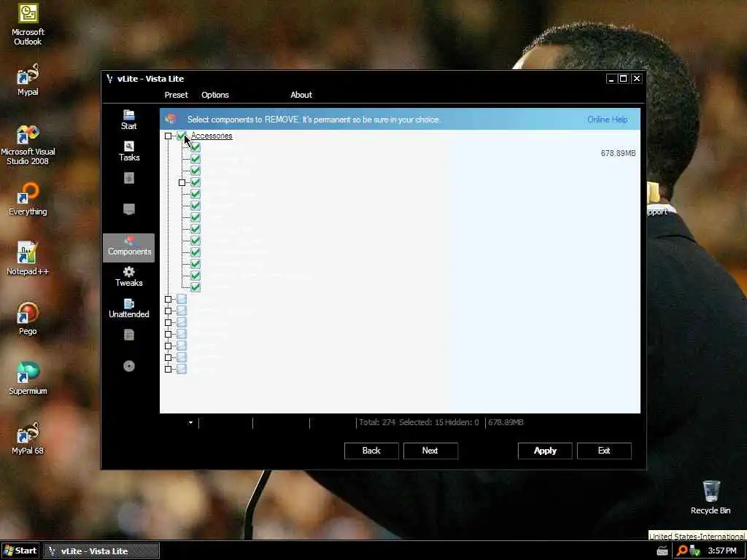Open the Pego desktop shortcut
The image size is (747, 560).
pyautogui.click(x=28, y=319)
